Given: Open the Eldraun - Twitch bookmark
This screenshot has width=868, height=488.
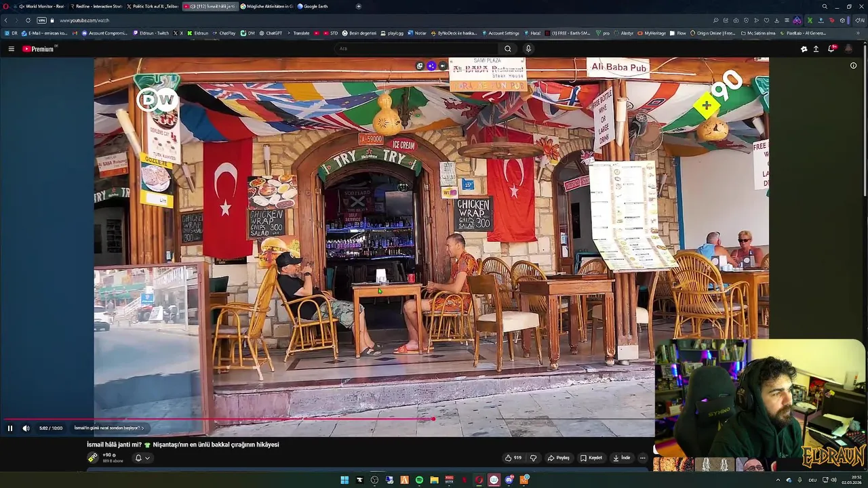Looking at the screenshot, I should [151, 33].
